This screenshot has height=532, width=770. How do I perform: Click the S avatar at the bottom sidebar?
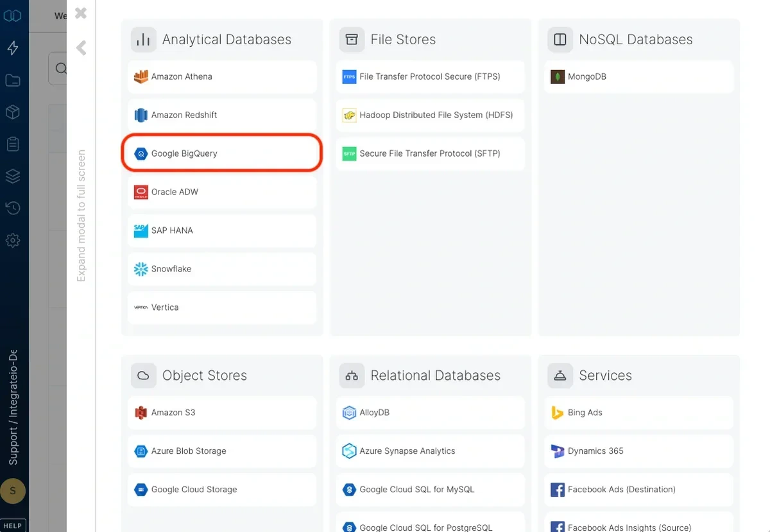click(x=13, y=491)
